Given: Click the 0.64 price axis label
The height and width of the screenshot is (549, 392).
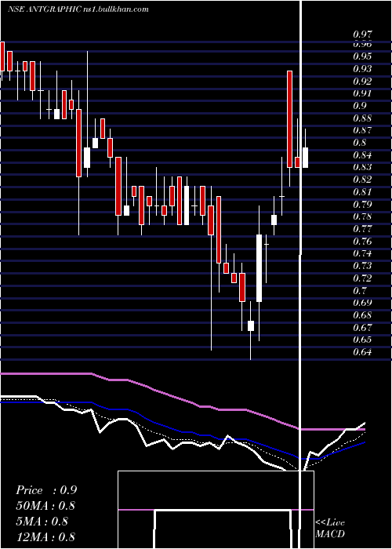Looking at the screenshot, I should (x=362, y=352).
